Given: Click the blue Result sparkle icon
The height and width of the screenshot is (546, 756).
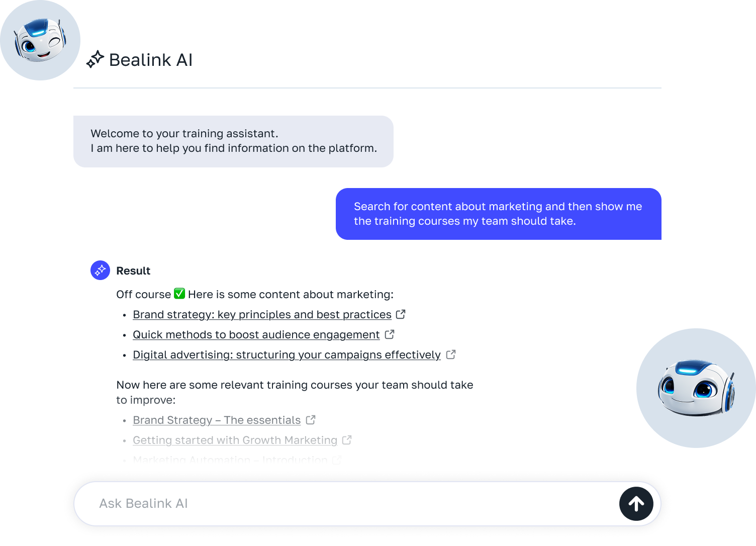Looking at the screenshot, I should point(101,270).
